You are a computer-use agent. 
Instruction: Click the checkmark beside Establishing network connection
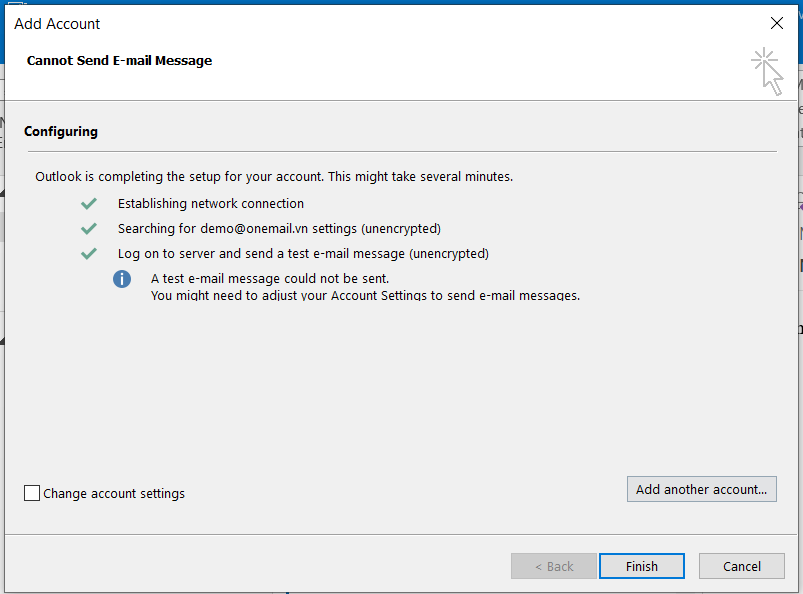pos(89,204)
